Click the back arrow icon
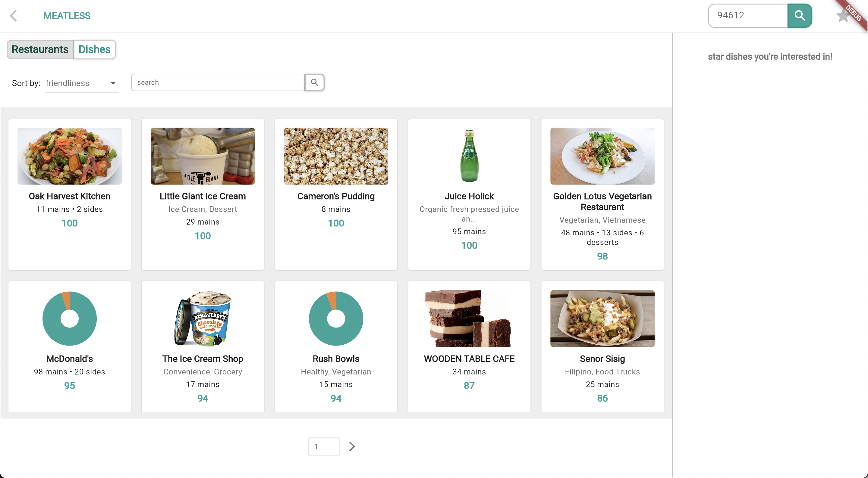868x478 pixels. coord(14,15)
